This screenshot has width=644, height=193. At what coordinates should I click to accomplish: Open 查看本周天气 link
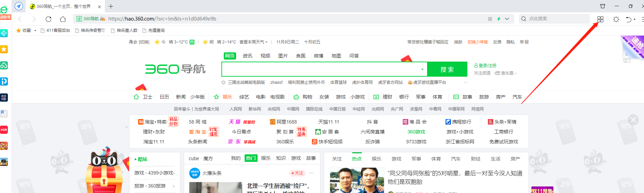tap(253, 42)
